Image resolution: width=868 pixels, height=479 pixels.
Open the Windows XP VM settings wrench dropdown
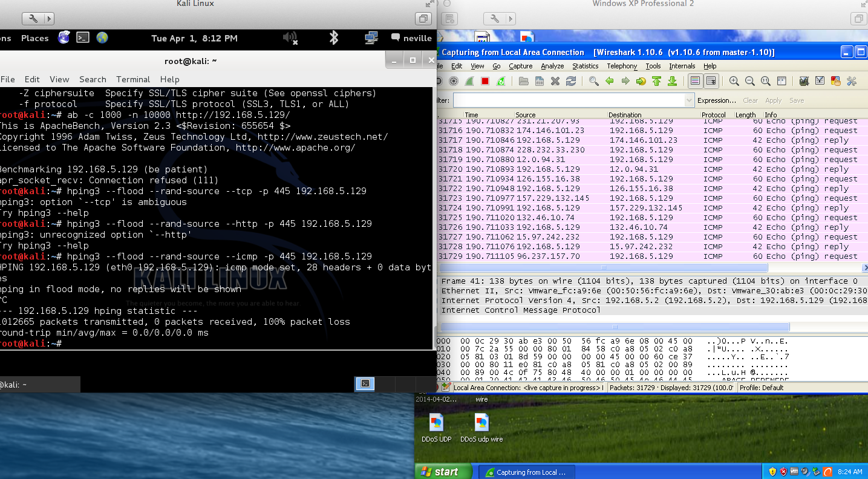coord(500,19)
